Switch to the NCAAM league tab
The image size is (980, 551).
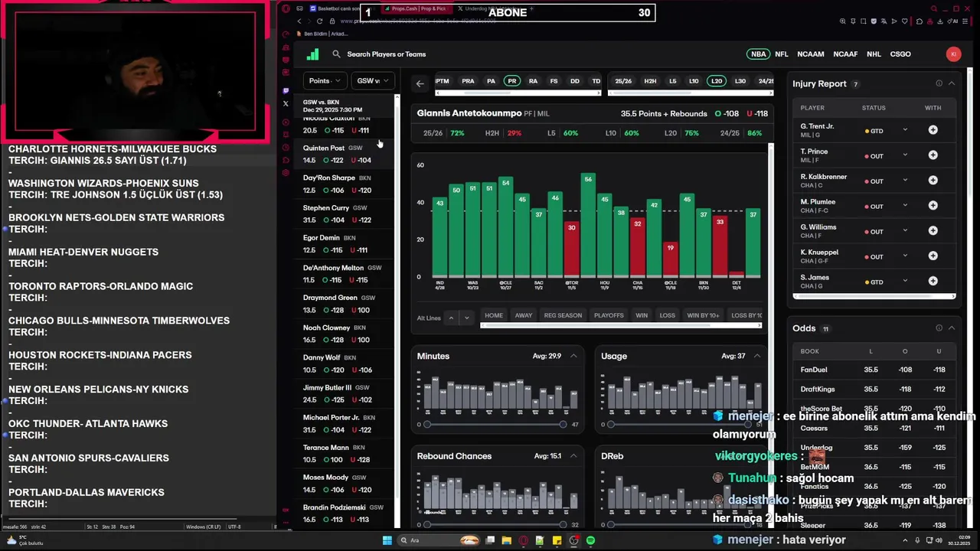click(811, 54)
